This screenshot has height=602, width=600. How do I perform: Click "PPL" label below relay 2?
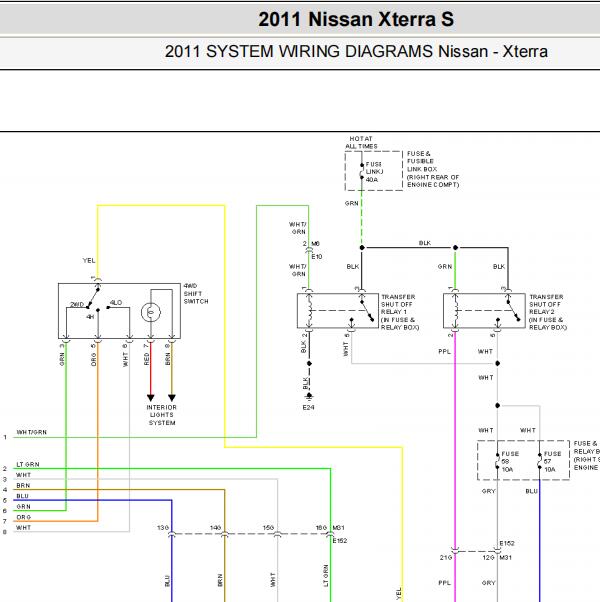point(444,352)
